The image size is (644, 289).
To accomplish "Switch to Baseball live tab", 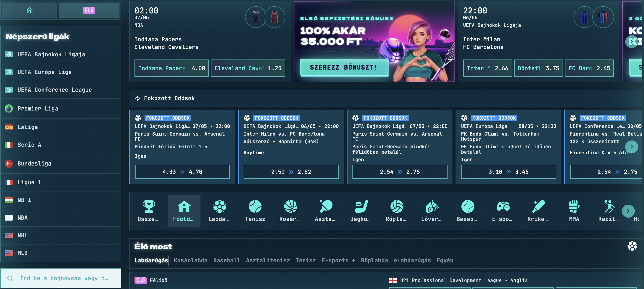I will click(x=227, y=261).
